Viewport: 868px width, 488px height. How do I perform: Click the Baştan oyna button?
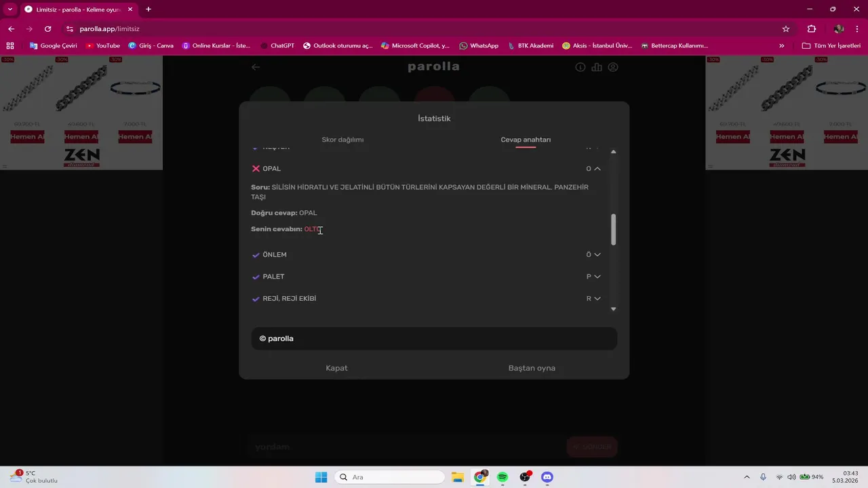click(532, 368)
